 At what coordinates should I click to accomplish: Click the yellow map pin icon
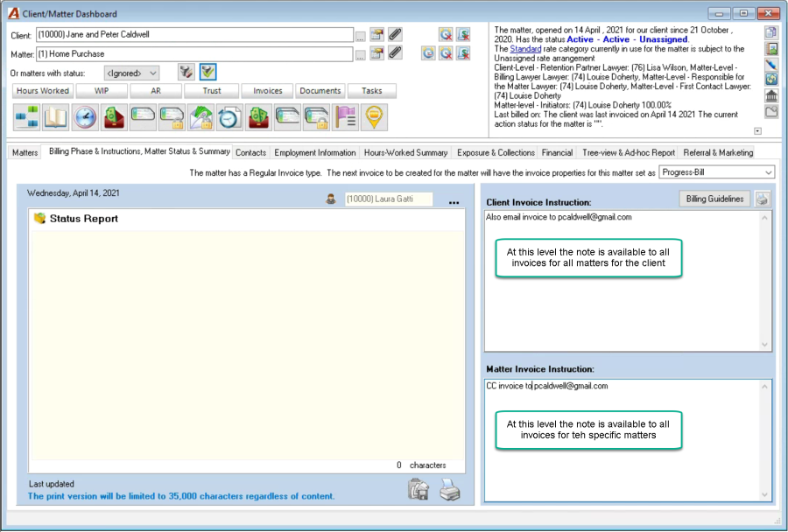pos(375,117)
